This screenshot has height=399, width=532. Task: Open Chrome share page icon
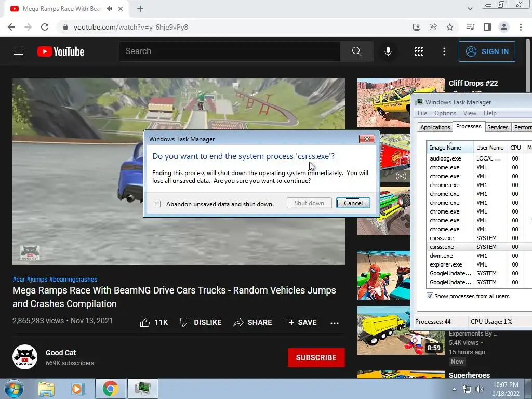[x=433, y=27]
